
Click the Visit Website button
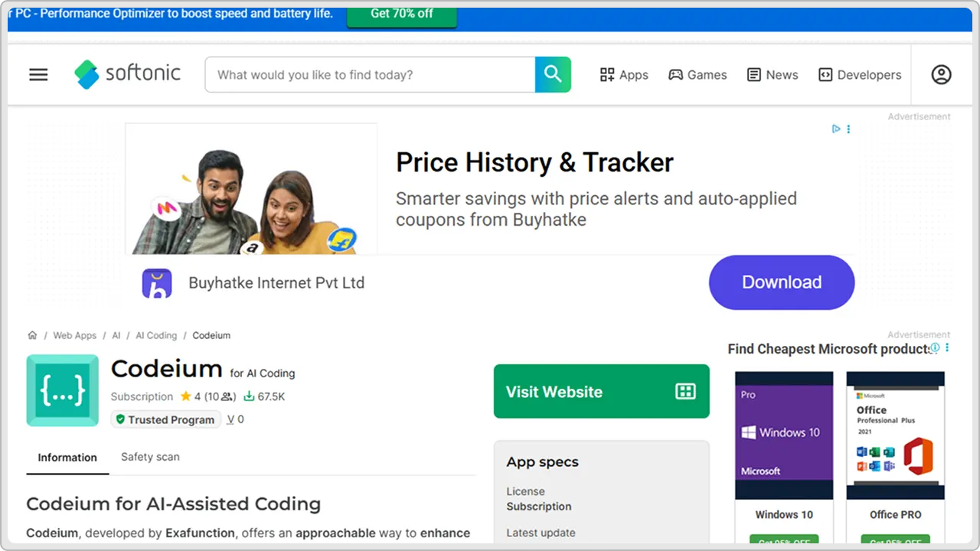click(602, 391)
